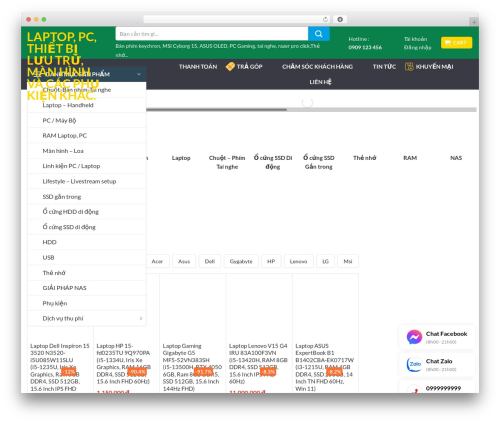Select Màn hình – Loa category
Screen dimensions: 500x423
point(87,151)
